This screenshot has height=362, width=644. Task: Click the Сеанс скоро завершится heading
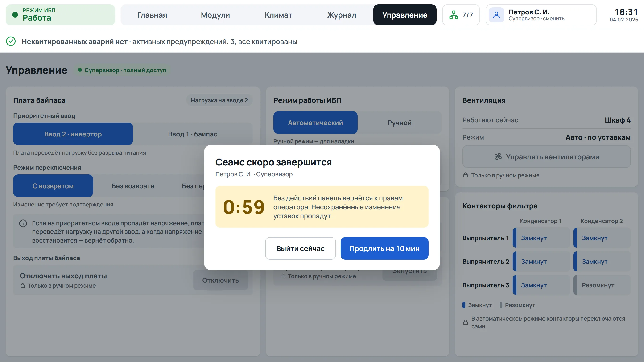click(273, 162)
